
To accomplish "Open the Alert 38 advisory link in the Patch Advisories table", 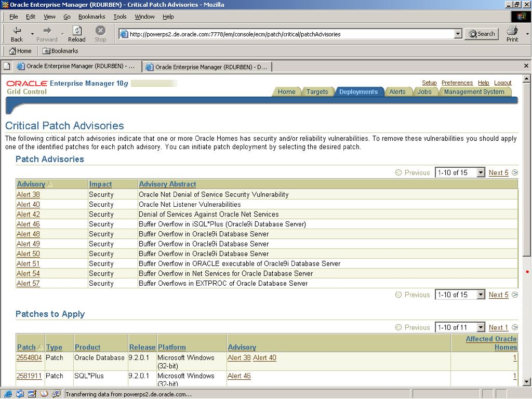I will coord(28,194).
